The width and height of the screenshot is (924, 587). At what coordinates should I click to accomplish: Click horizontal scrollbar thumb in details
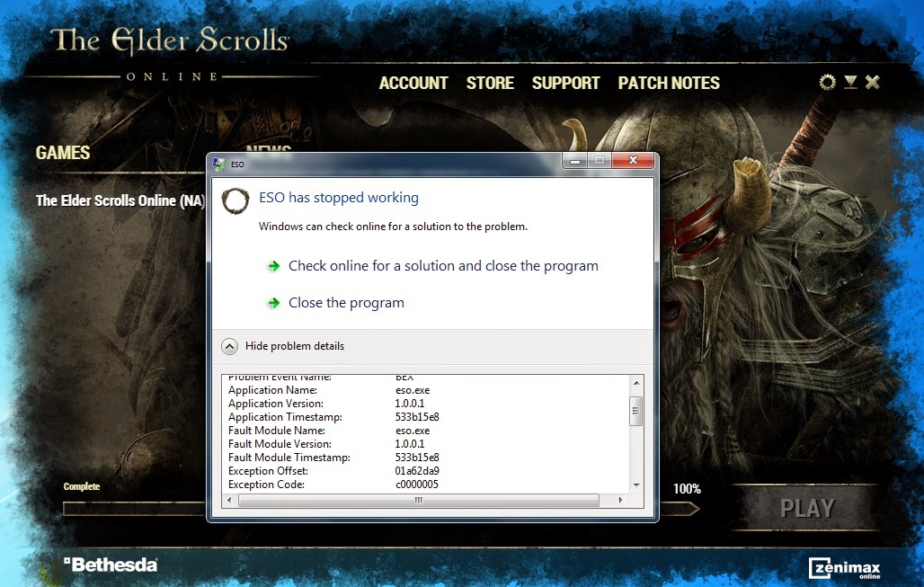click(x=418, y=500)
